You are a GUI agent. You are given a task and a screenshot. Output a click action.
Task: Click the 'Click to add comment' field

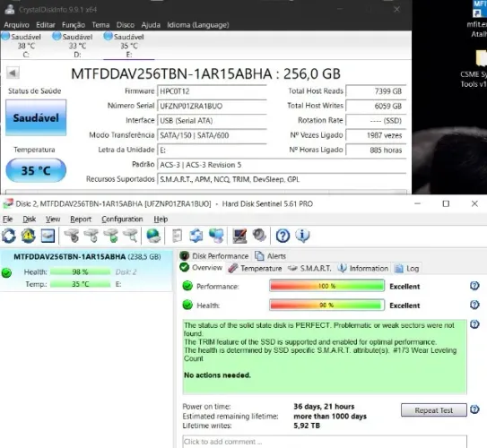click(325, 442)
